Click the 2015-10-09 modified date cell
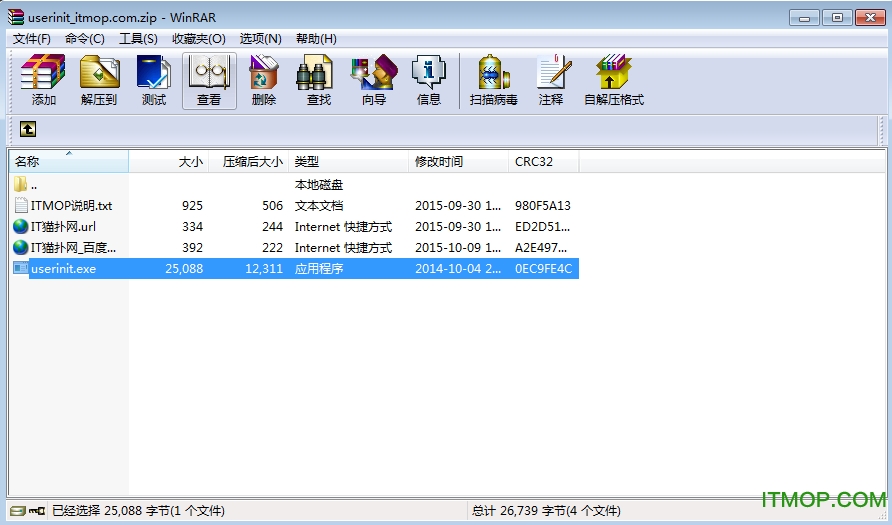The height and width of the screenshot is (525, 892). 458,247
